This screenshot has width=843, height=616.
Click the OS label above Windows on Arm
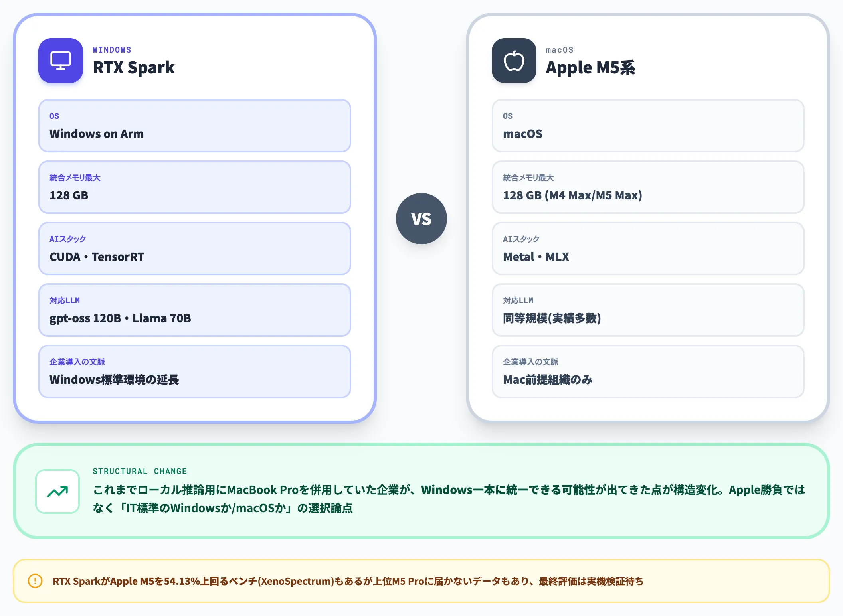click(54, 116)
